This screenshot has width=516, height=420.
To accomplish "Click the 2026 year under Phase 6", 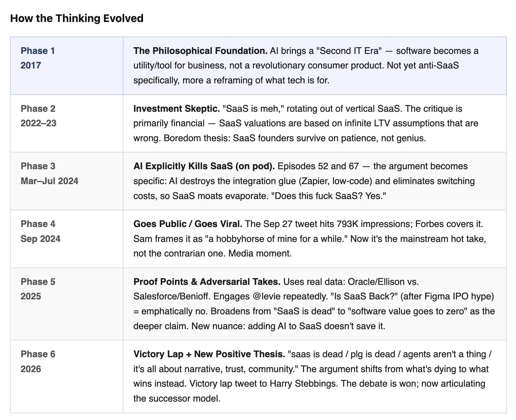I will (31, 369).
